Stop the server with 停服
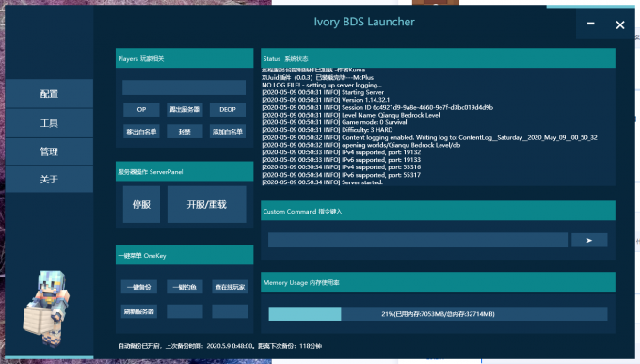Viewport: 640px width, 364px height. click(x=141, y=204)
